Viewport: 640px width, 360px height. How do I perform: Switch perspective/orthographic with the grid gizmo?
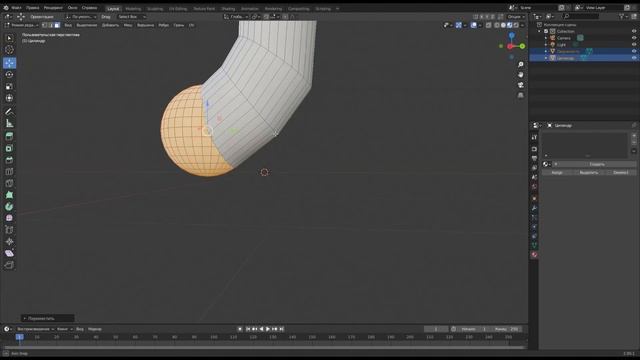click(x=520, y=95)
